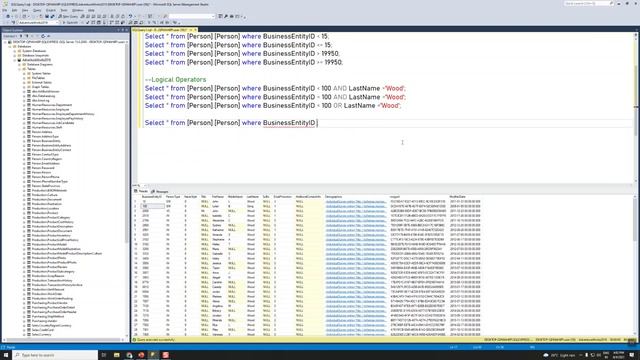Viewport: 640px width, 360px height.
Task: Click the Parse checkmark icon beside Execute
Action: pyautogui.click(x=87, y=23)
